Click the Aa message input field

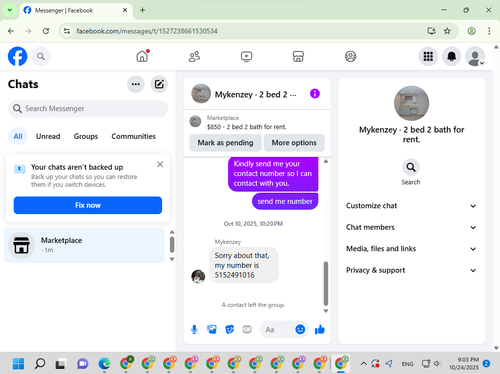(277, 330)
